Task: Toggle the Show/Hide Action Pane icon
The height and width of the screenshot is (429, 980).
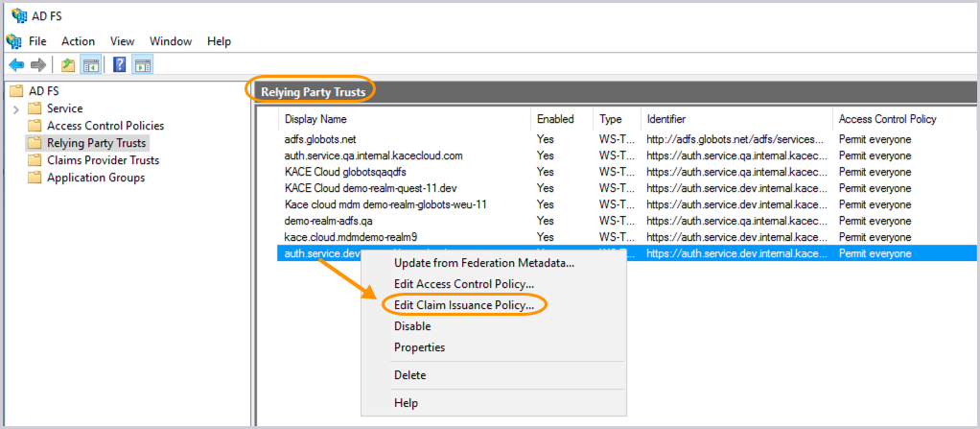Action: 143,65
